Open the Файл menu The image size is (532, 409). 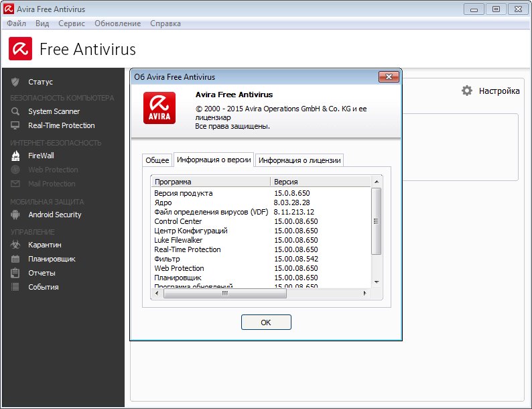(x=16, y=23)
